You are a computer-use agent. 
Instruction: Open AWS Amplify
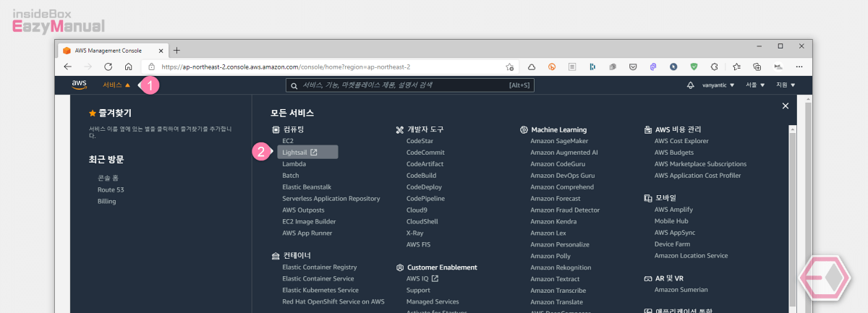pos(674,210)
